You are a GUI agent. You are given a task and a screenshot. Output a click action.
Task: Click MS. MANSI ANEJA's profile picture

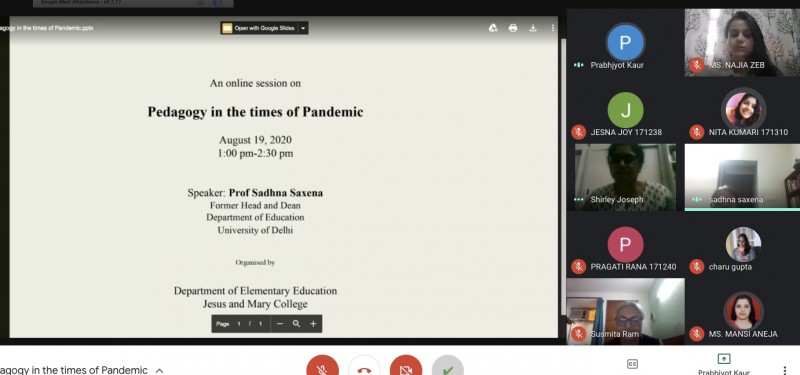[743, 311]
